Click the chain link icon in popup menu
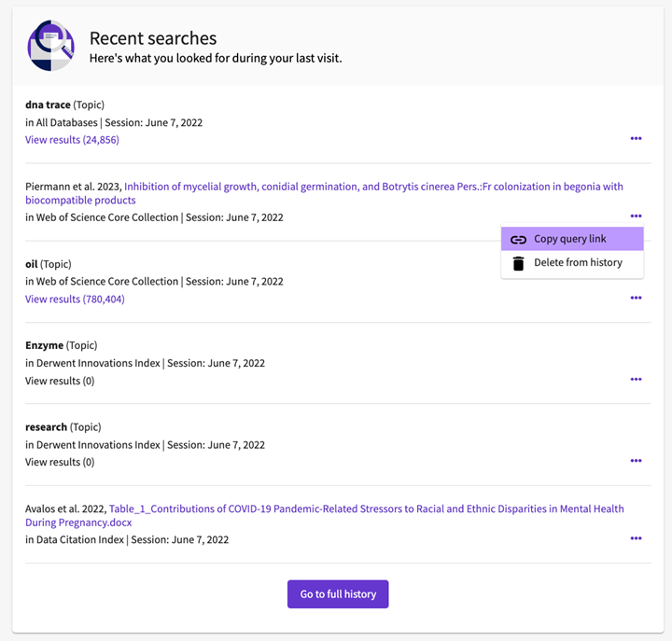This screenshot has height=641, width=672. coord(518,240)
